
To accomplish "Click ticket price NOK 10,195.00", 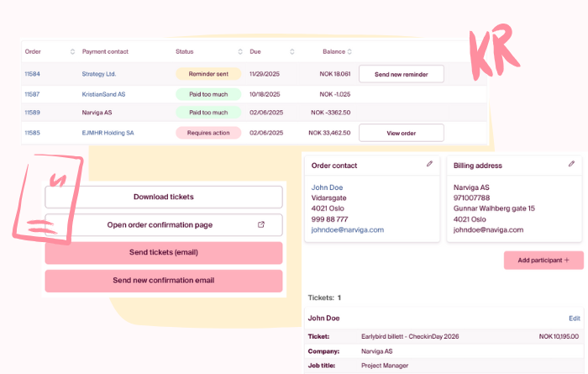I will [x=559, y=337].
